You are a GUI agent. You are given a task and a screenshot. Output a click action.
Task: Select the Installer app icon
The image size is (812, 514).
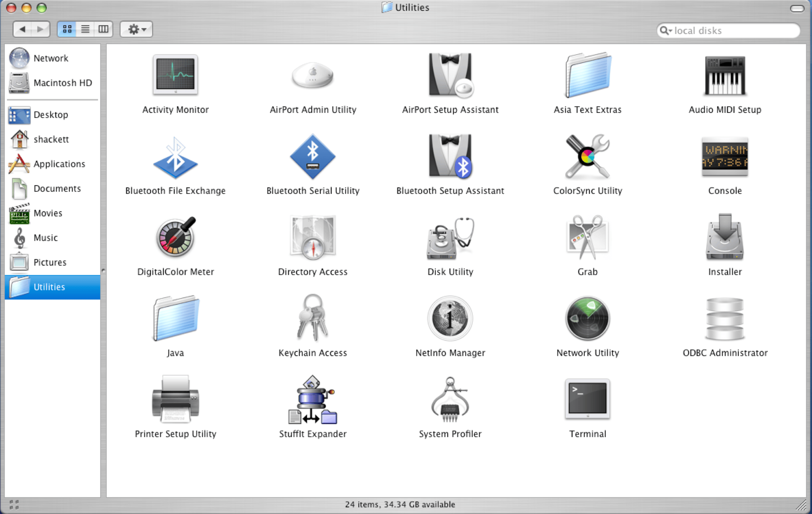(725, 237)
